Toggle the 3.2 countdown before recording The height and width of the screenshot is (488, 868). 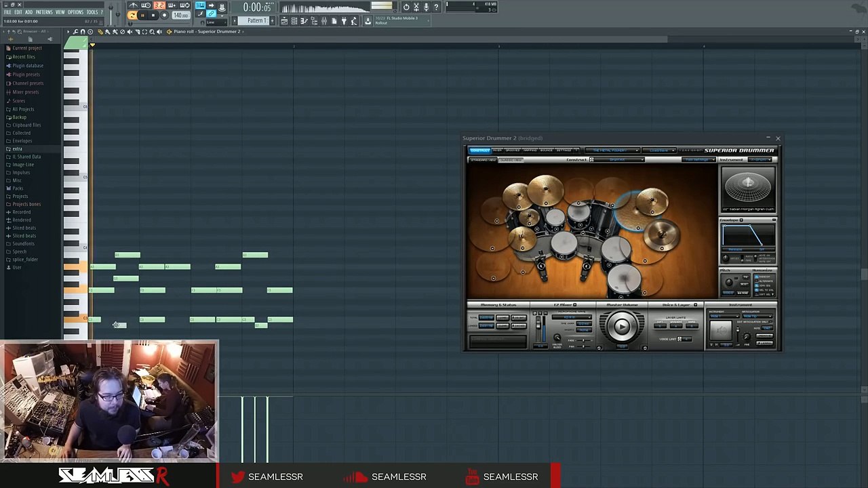tap(159, 5)
